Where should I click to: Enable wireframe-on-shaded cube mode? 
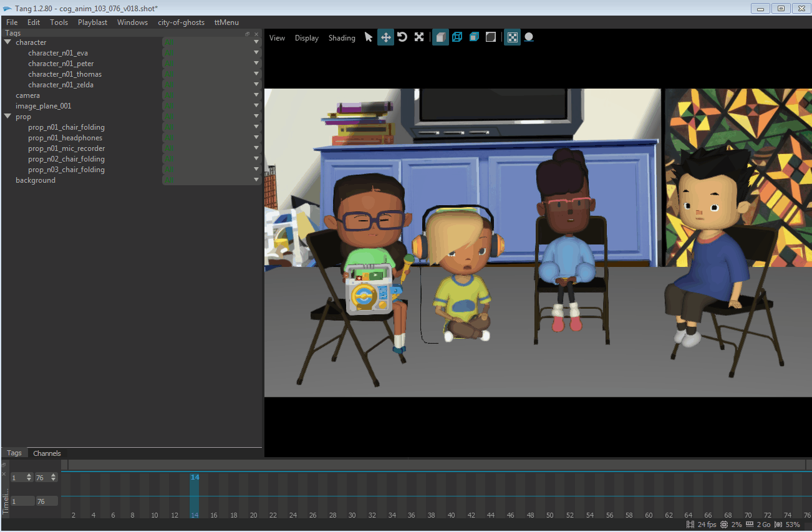tap(474, 37)
